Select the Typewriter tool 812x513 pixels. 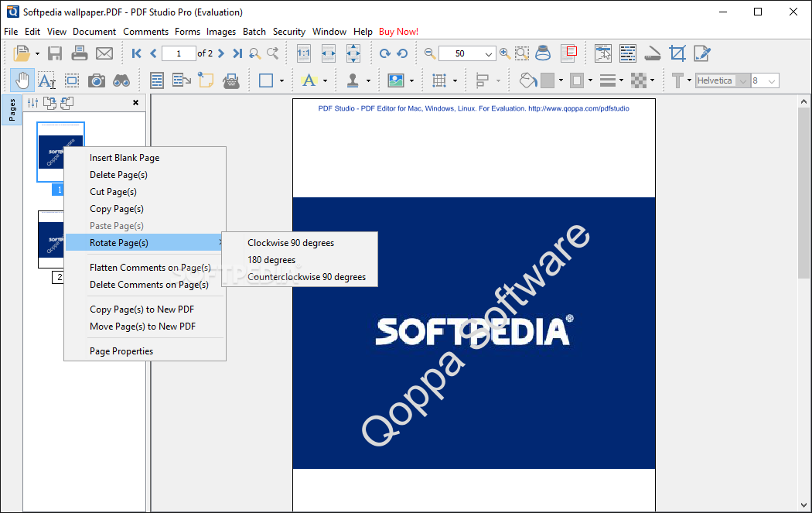(231, 80)
